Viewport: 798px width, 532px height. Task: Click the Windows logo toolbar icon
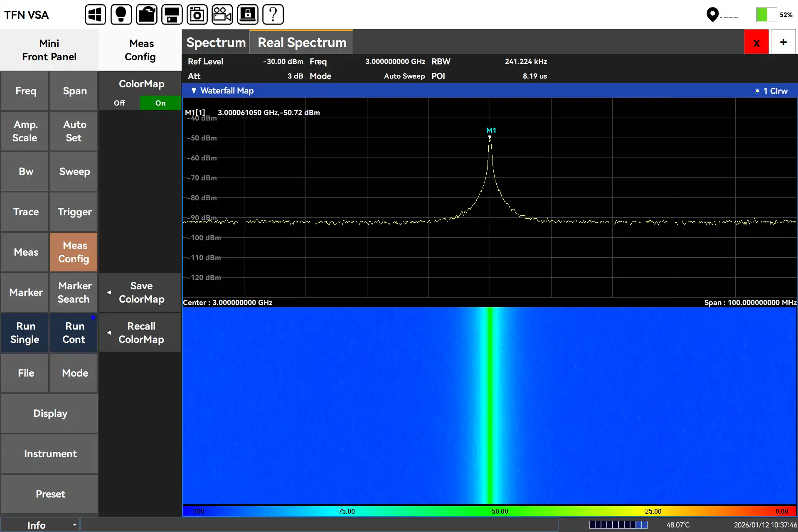pyautogui.click(x=95, y=15)
